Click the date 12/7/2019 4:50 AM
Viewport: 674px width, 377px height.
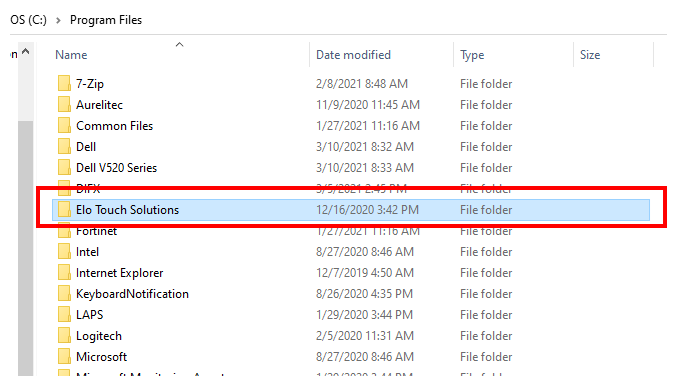[x=365, y=273]
